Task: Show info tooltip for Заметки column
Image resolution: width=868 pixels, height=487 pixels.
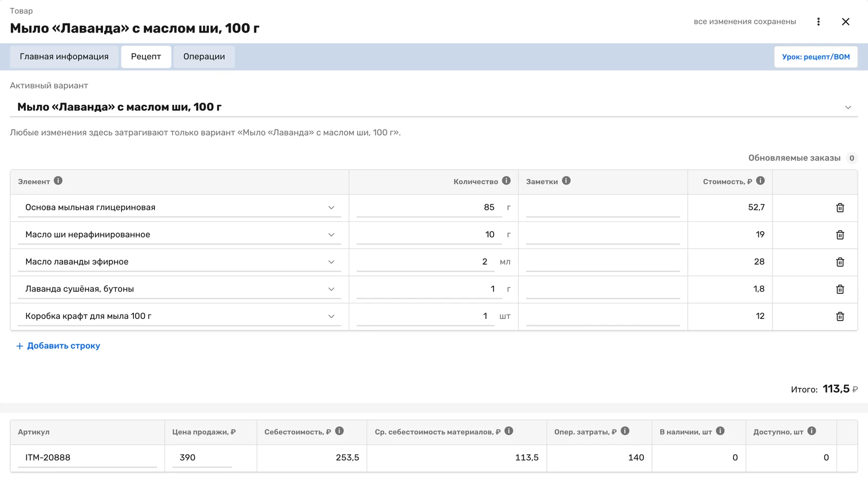Action: tap(566, 181)
